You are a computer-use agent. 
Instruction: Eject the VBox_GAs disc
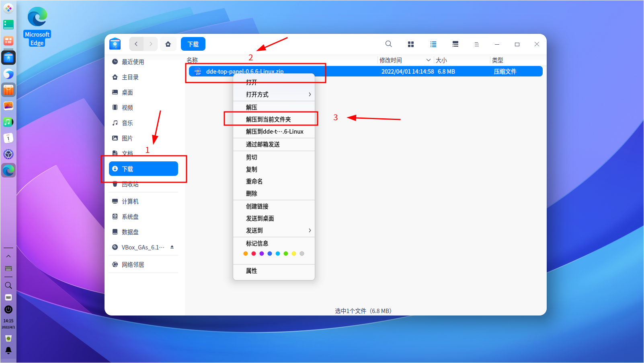pyautogui.click(x=172, y=247)
